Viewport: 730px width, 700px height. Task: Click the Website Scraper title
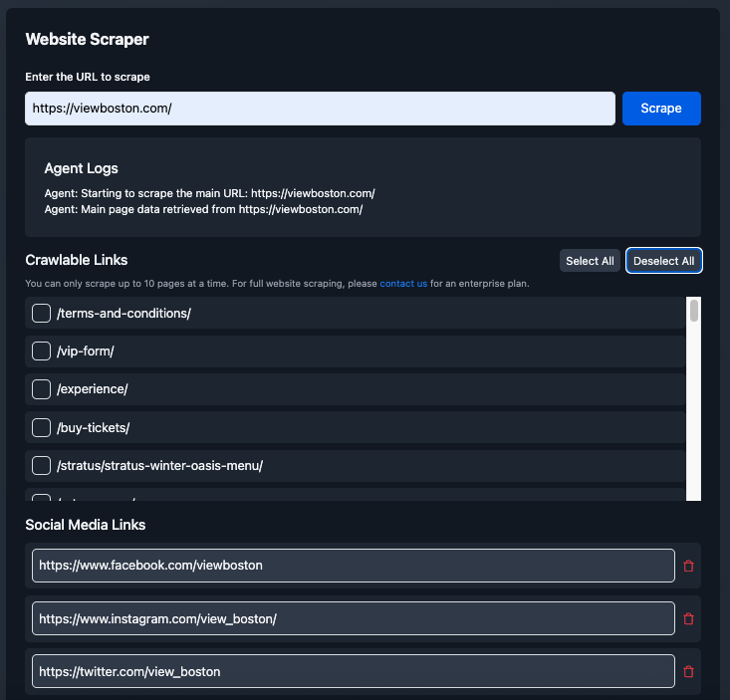[x=87, y=40]
